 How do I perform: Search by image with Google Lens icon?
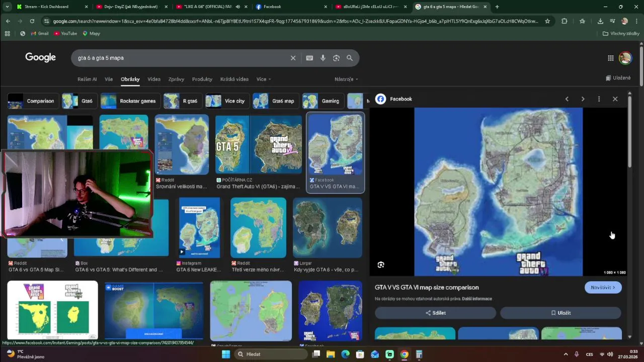(336, 58)
